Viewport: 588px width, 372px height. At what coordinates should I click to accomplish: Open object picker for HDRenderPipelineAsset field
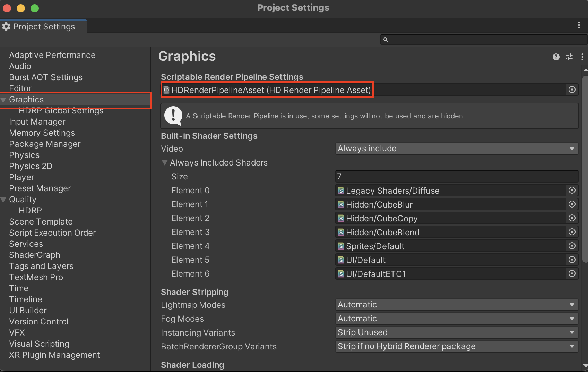(x=572, y=90)
